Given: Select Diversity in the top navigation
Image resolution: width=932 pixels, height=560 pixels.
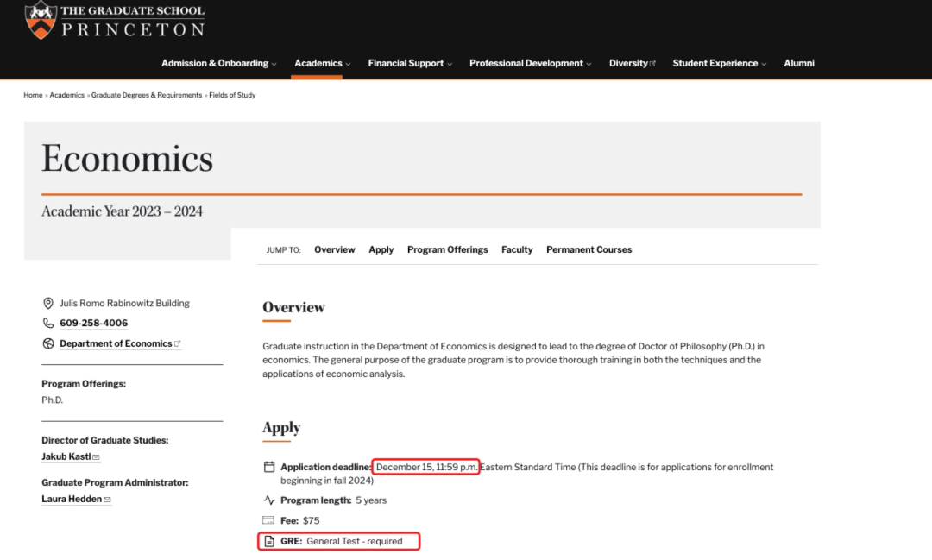Looking at the screenshot, I should coord(632,63).
